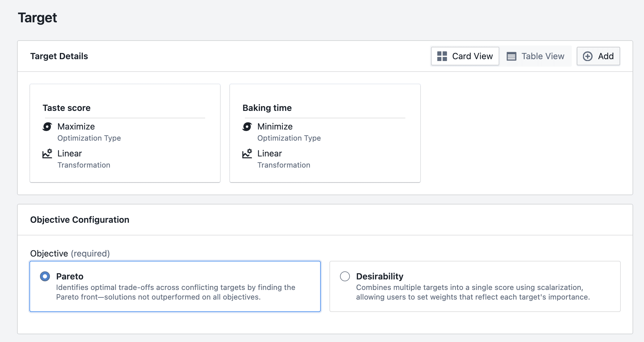The width and height of the screenshot is (644, 342).
Task: Click the Maximize optimization icon on Taste score
Action: [x=47, y=126]
